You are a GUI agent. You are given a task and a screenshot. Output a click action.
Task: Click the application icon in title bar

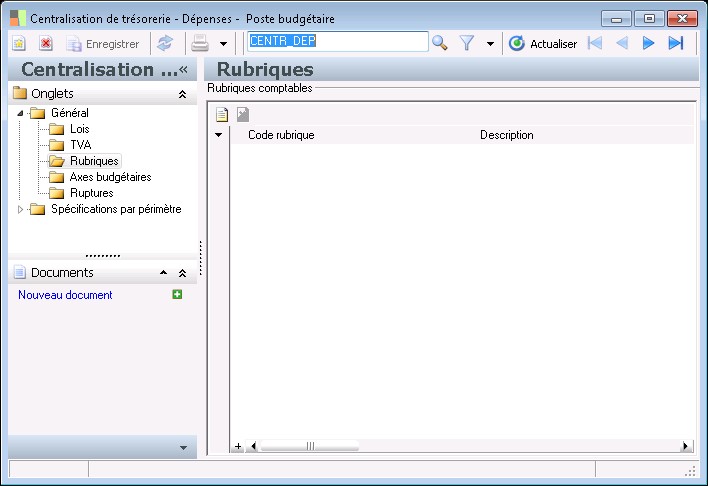[x=18, y=18]
